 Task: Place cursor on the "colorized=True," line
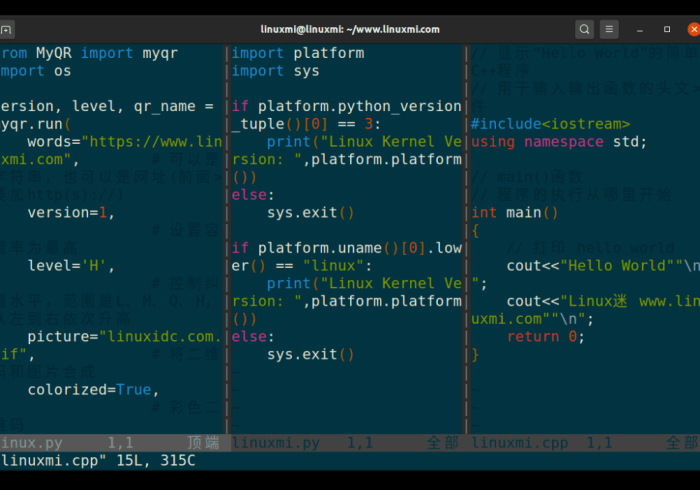(93, 389)
